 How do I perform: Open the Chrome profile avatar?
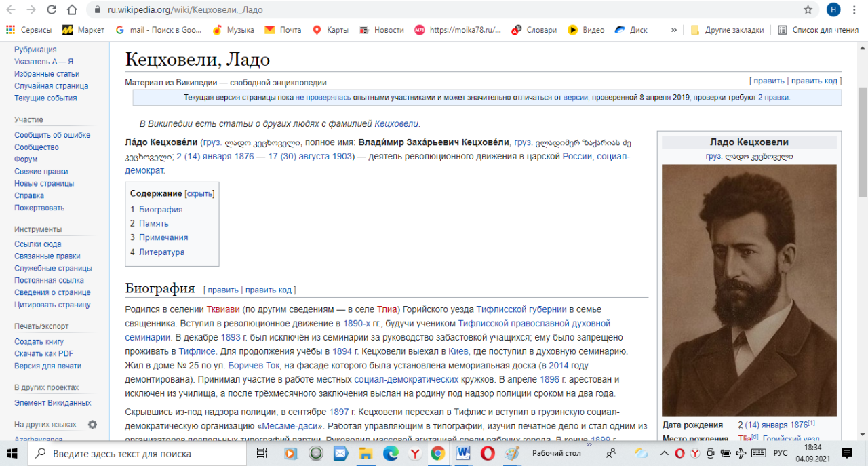tap(833, 10)
